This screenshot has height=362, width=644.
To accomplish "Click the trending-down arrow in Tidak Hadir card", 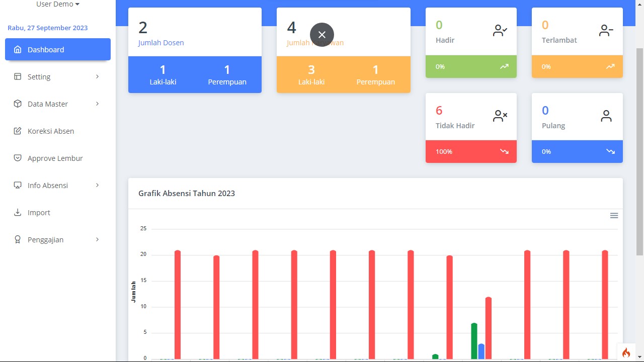I will (x=504, y=151).
